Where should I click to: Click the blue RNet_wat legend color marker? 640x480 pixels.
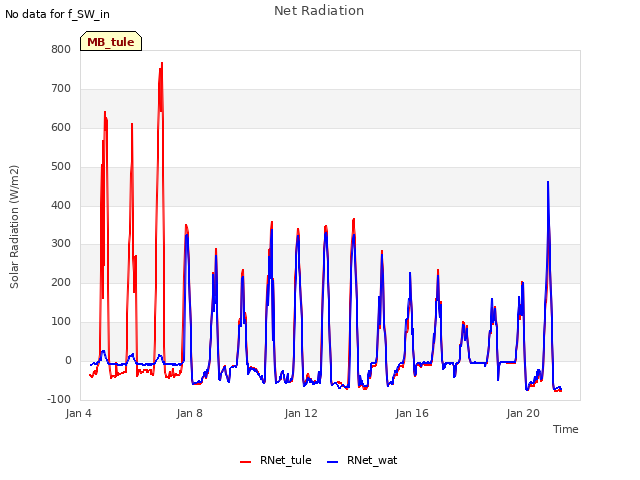click(x=333, y=462)
